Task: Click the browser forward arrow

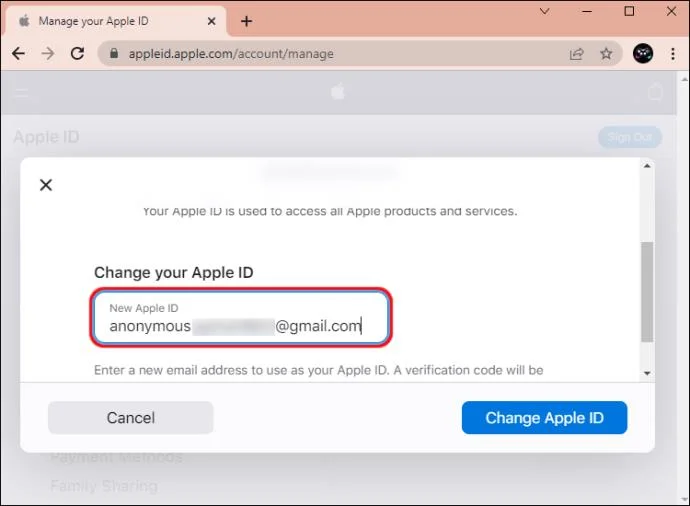Action: (x=48, y=54)
